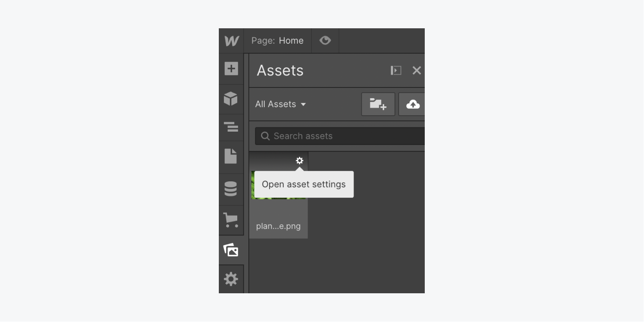Close the Assets panel
The image size is (644, 322).
pyautogui.click(x=417, y=70)
